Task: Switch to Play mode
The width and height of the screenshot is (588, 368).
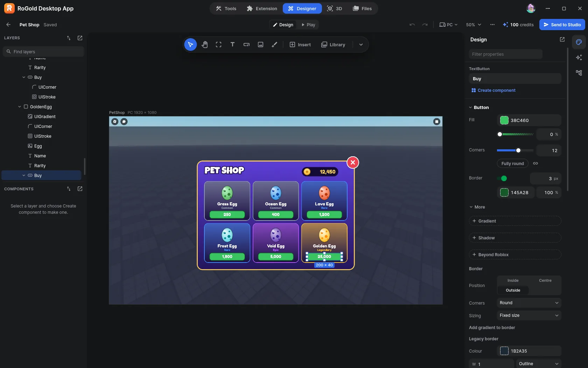Action: (308, 25)
